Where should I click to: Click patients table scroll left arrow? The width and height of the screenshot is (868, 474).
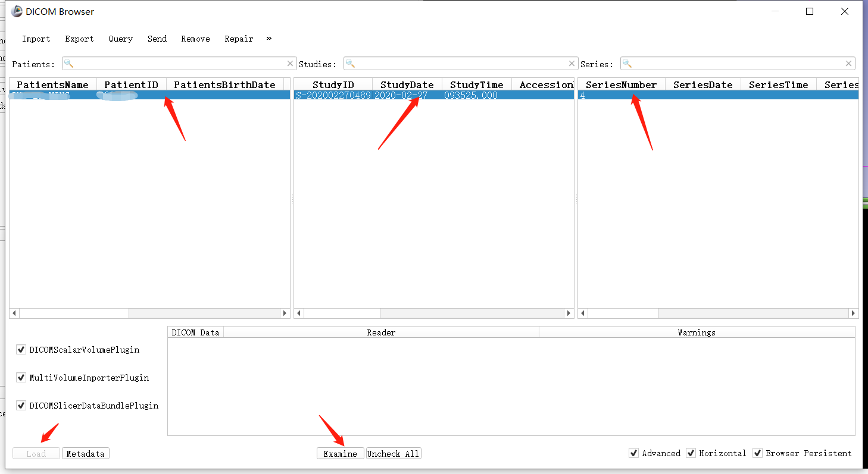click(14, 313)
